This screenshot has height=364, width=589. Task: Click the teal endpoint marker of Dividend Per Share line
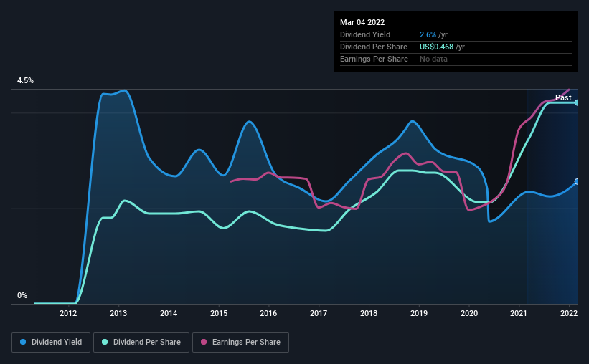coord(577,102)
